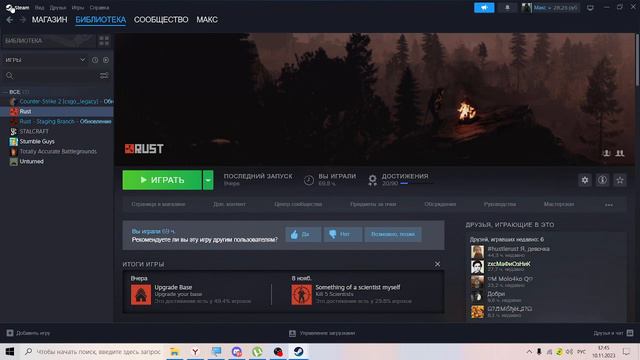Screen dimensions: 640x360
Task: Click the back navigation arrow
Action: coord(10,20)
